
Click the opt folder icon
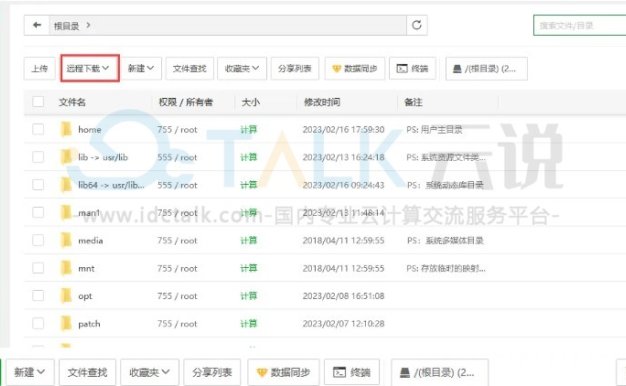66,296
